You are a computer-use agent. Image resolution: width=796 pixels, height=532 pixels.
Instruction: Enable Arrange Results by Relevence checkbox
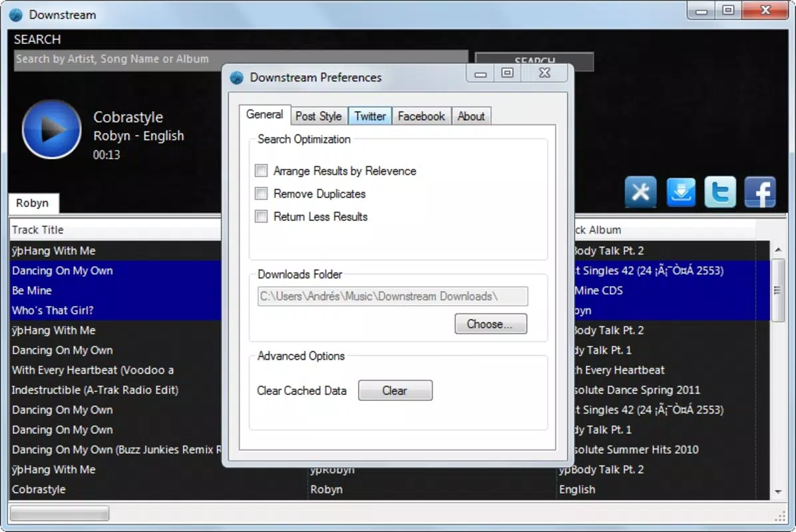(261, 170)
